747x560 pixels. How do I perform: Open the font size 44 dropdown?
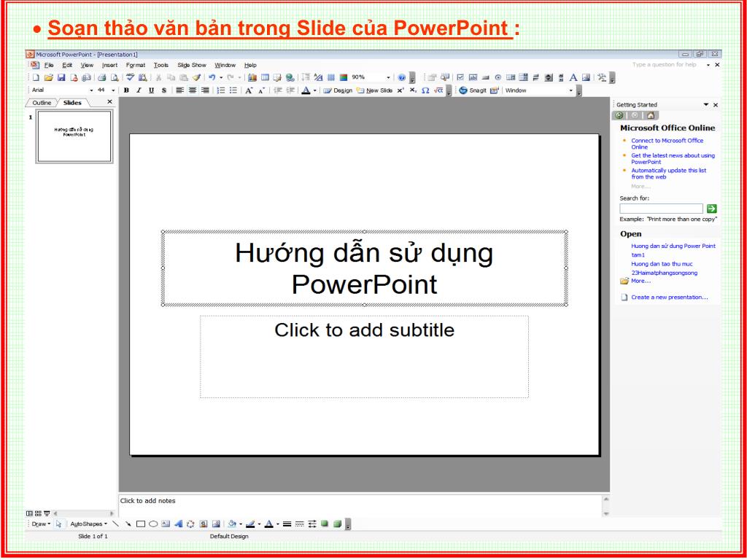point(113,90)
